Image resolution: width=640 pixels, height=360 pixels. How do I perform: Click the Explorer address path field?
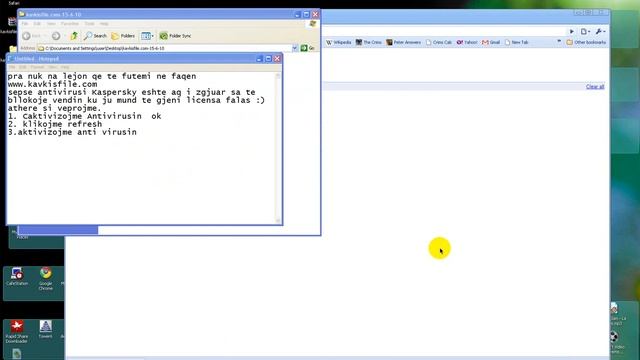coord(164,48)
